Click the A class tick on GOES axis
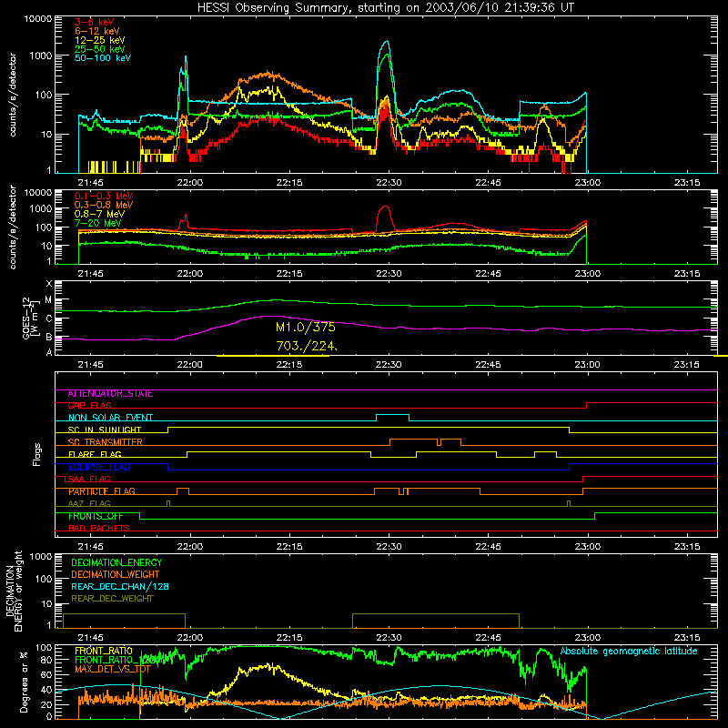Screen dimensions: 728x728 point(49,352)
